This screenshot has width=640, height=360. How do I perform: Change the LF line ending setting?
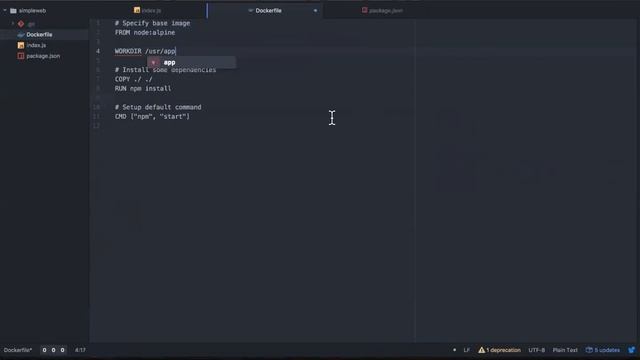[x=467, y=350]
